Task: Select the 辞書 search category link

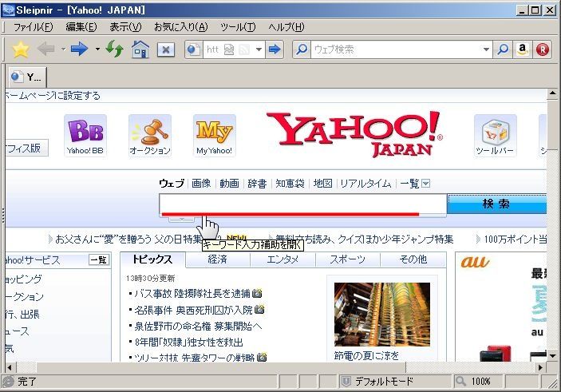Action: pyautogui.click(x=257, y=184)
